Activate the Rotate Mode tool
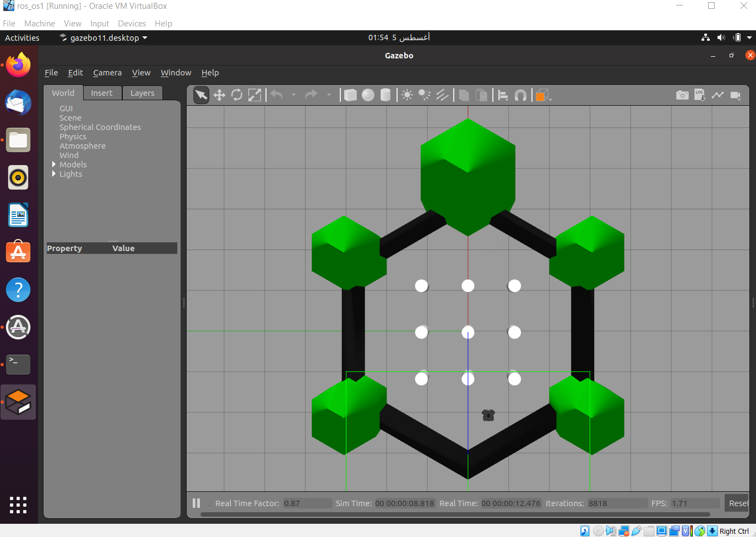The width and height of the screenshot is (756, 537). (x=237, y=95)
